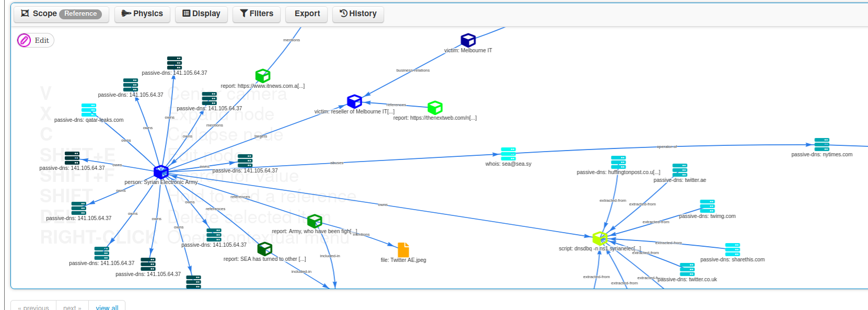Image resolution: width=868 pixels, height=310 pixels.
Task: Follow the view all link
Action: point(107,307)
